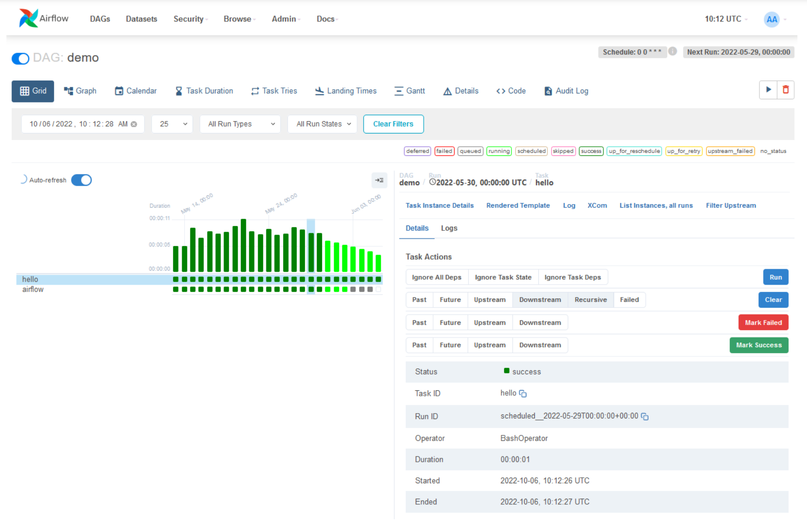Toggle Downstream option in the Clear row
Viewport: 807px width, 532px height.
[x=540, y=300]
